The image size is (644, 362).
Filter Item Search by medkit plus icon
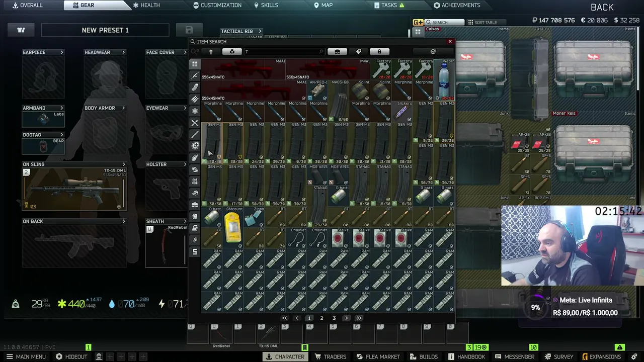click(x=195, y=146)
